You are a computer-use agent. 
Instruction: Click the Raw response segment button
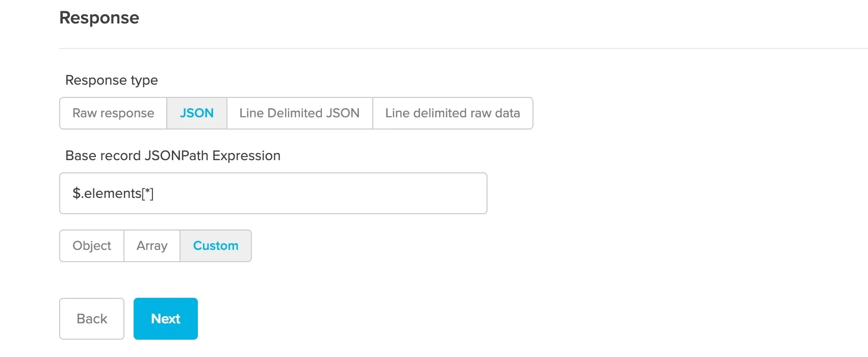click(x=113, y=113)
